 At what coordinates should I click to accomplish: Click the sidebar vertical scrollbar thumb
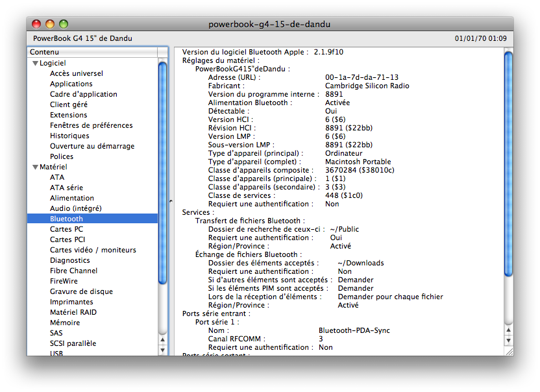click(162, 171)
